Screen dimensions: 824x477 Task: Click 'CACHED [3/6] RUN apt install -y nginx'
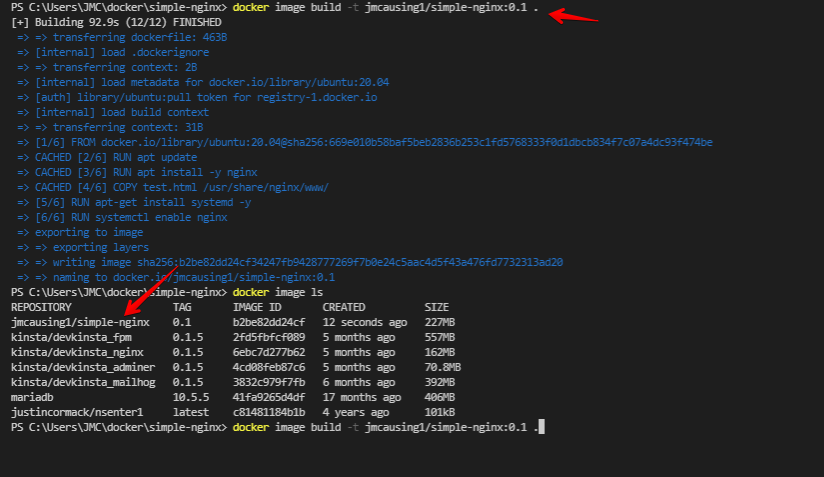click(137, 172)
